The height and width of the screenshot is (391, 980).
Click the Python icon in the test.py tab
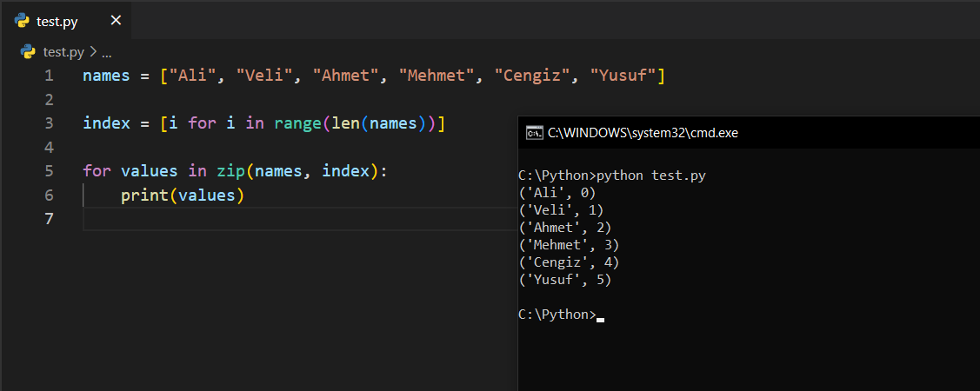click(23, 21)
